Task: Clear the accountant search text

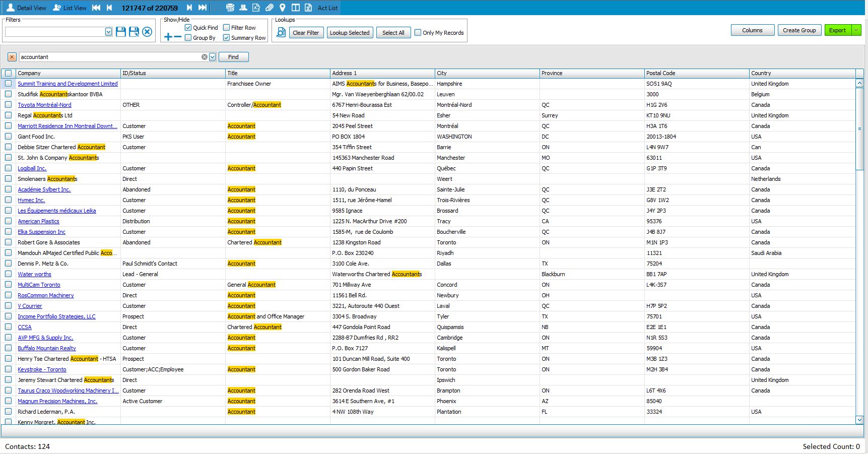Action: (204, 57)
